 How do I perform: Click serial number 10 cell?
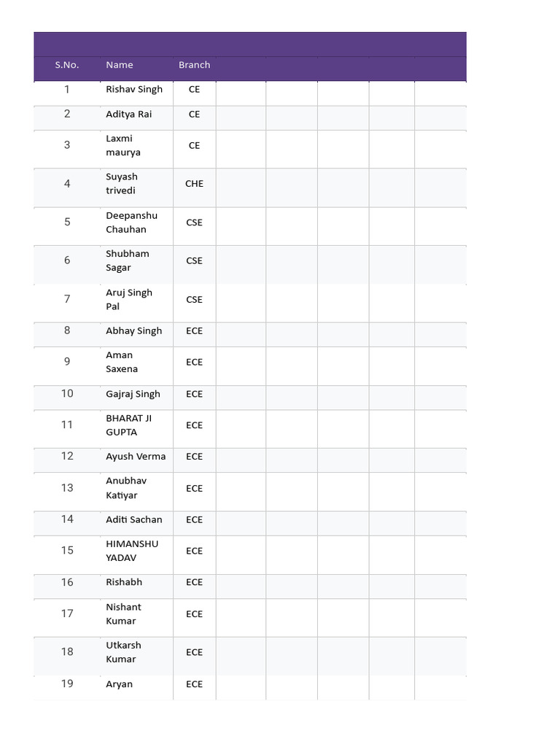[67, 394]
